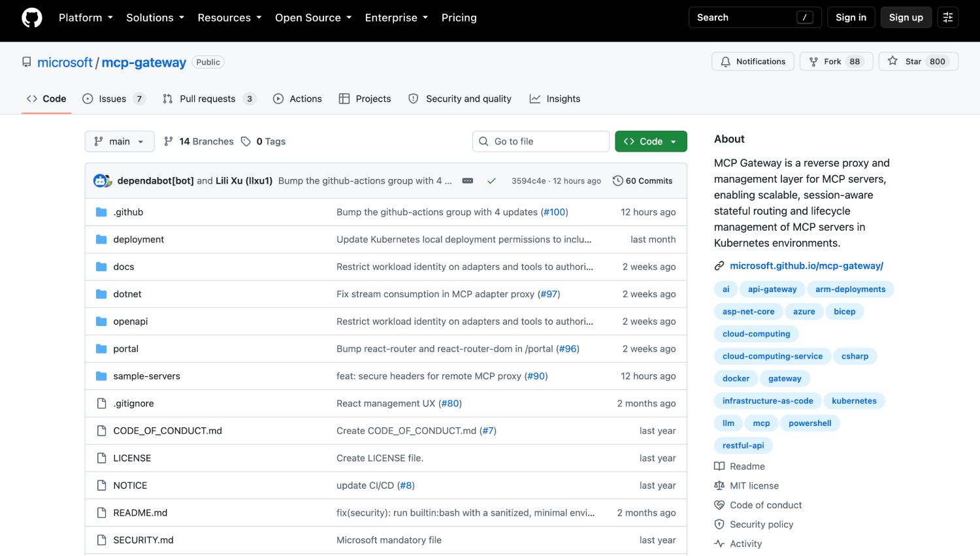
Task: Open the deployment folder
Action: pos(139,240)
